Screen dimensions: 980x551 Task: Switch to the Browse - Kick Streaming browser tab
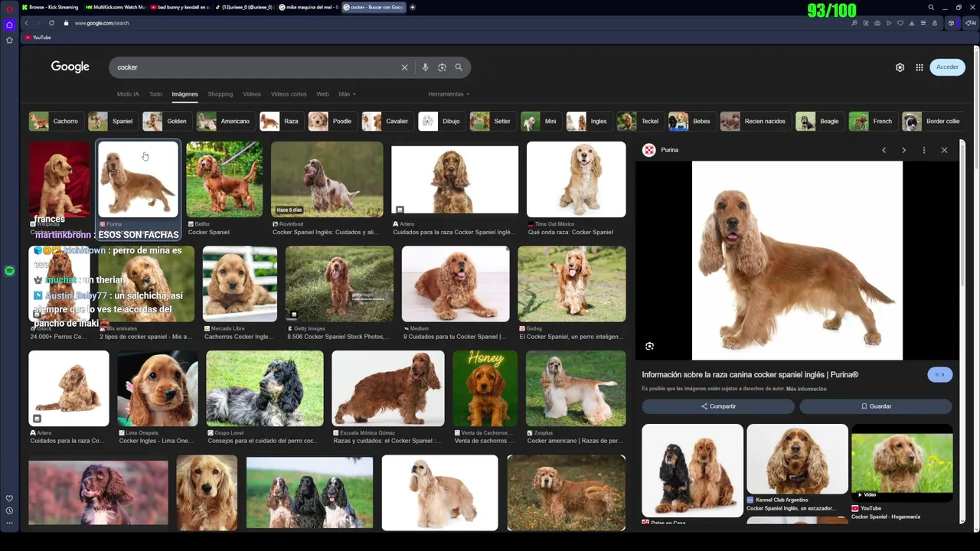coord(51,7)
